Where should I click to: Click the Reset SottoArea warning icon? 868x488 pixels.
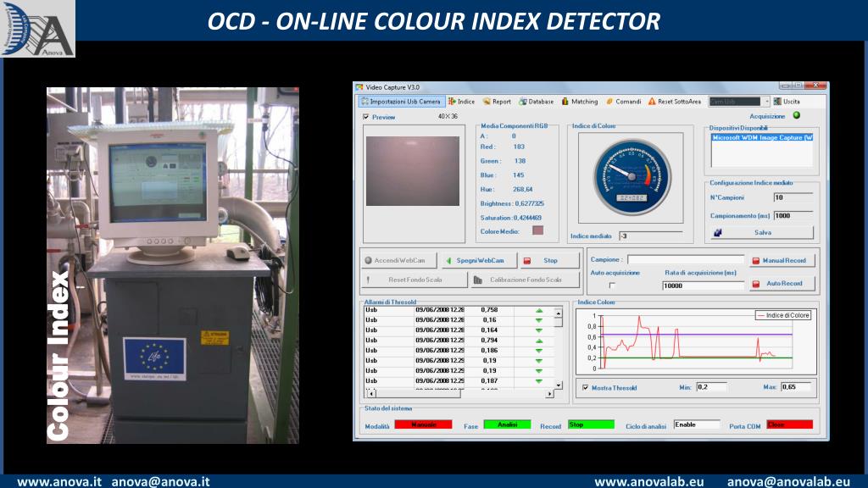652,102
